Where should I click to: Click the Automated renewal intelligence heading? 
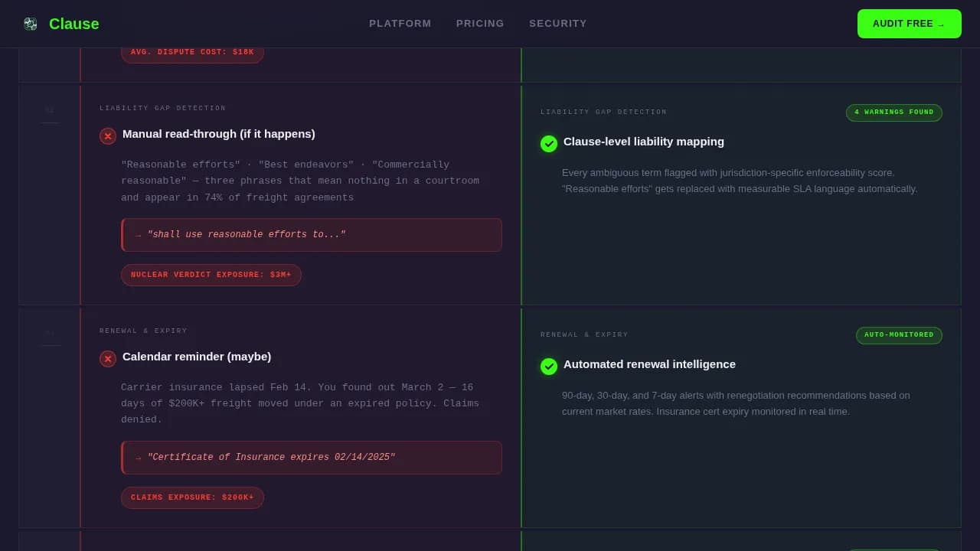[x=649, y=364]
